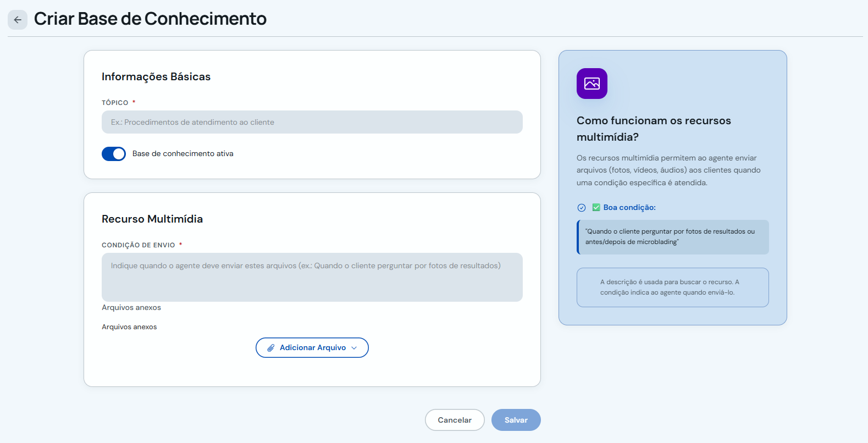Click the Informações Básicas heading
Viewport: 868px width, 443px height.
click(156, 76)
